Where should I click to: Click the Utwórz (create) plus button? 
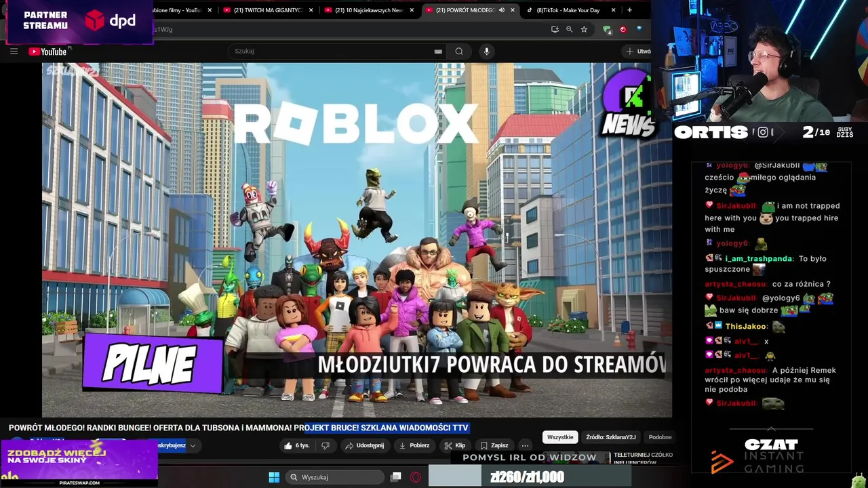(637, 52)
